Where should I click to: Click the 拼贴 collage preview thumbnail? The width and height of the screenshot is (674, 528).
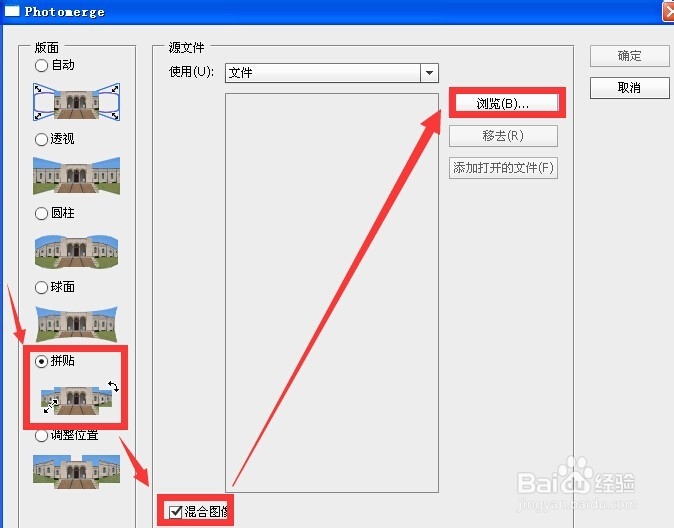[81, 398]
